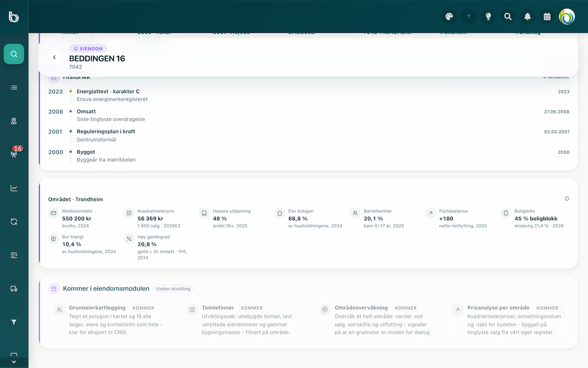Screen dimensions: 588x368
Task: Click the date 27.06.2008
Action: [x=557, y=112]
